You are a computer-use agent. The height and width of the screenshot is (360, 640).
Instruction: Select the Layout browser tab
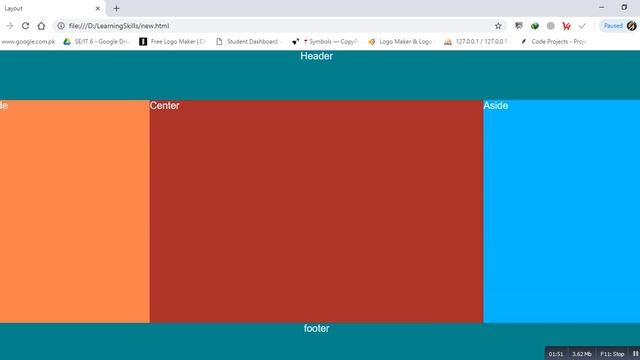52,8
